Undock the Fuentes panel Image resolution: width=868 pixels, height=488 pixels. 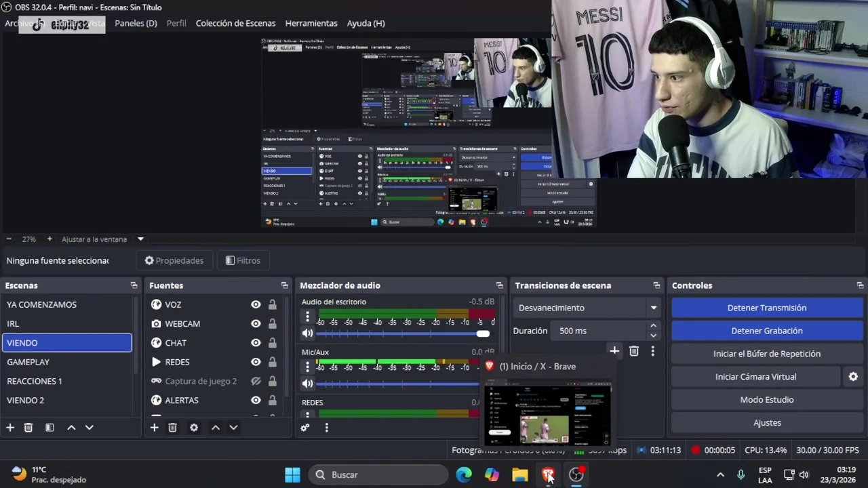pos(284,285)
